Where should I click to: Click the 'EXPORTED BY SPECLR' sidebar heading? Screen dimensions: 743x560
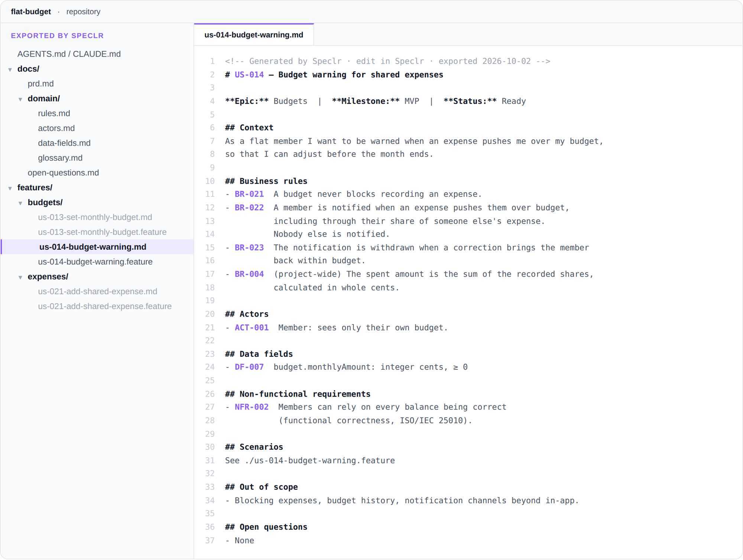click(57, 36)
